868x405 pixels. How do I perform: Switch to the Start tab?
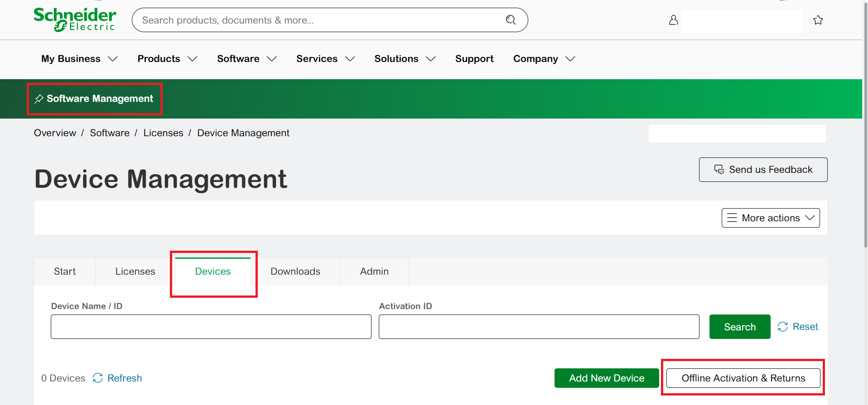(65, 272)
